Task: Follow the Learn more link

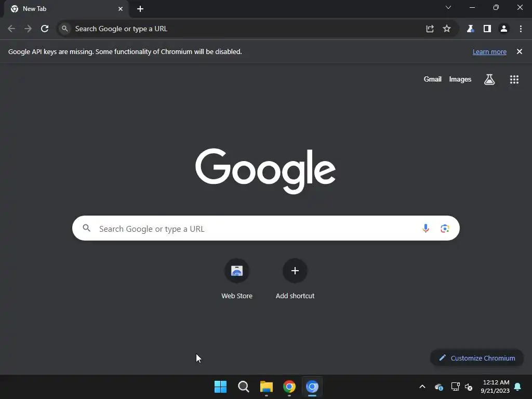Action: click(x=489, y=52)
